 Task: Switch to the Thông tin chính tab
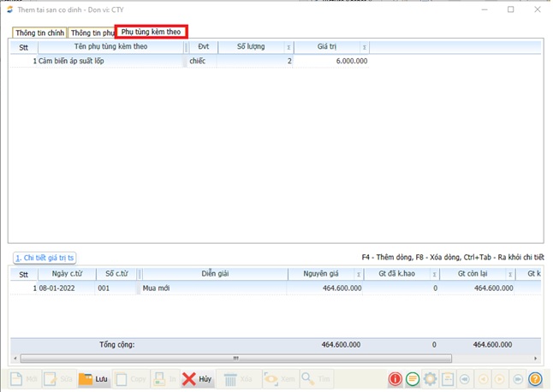(x=39, y=33)
